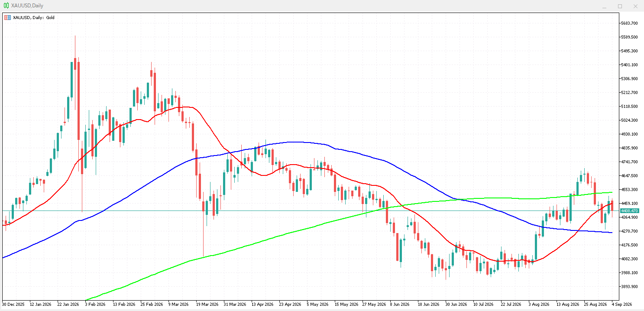Close the XAUUSD,Daily chart window
Image resolution: width=644 pixels, height=311 pixels.
[x=635, y=6]
